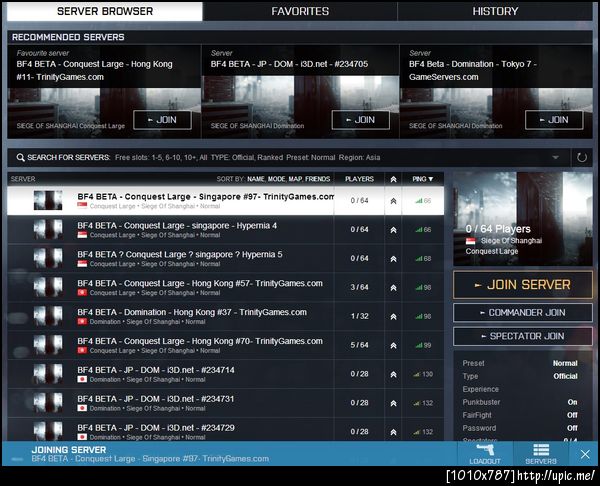Image resolution: width=600 pixels, height=486 pixels.
Task: Click Japan flag on #234714 row
Action: click(x=82, y=380)
